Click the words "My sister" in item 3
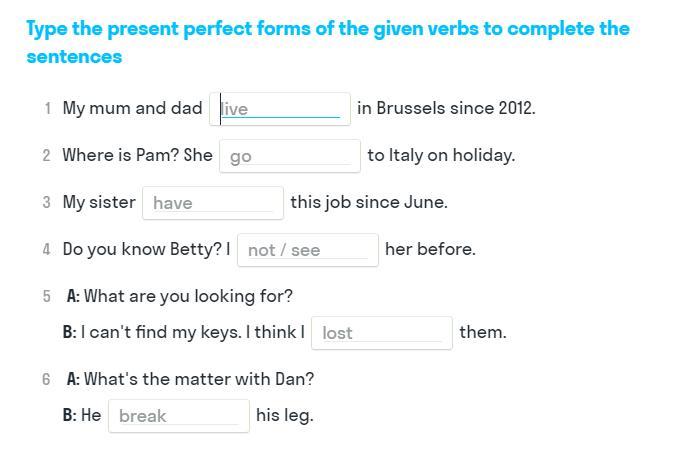Screen dimensions: 681x461 coord(99,202)
